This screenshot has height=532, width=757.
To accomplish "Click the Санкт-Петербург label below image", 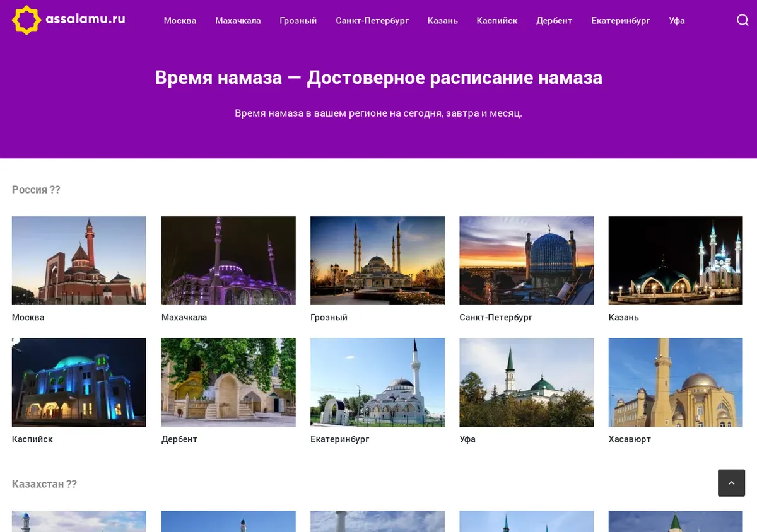I will pos(496,318).
